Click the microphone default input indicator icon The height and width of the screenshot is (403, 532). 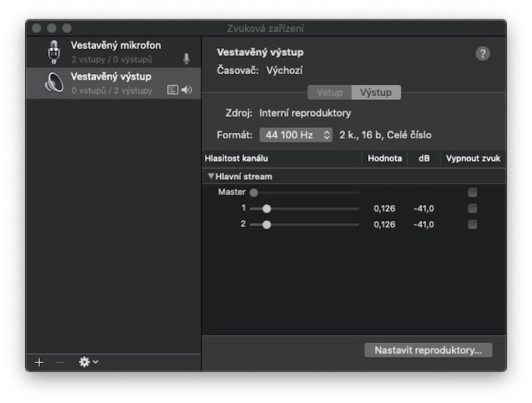tap(186, 59)
